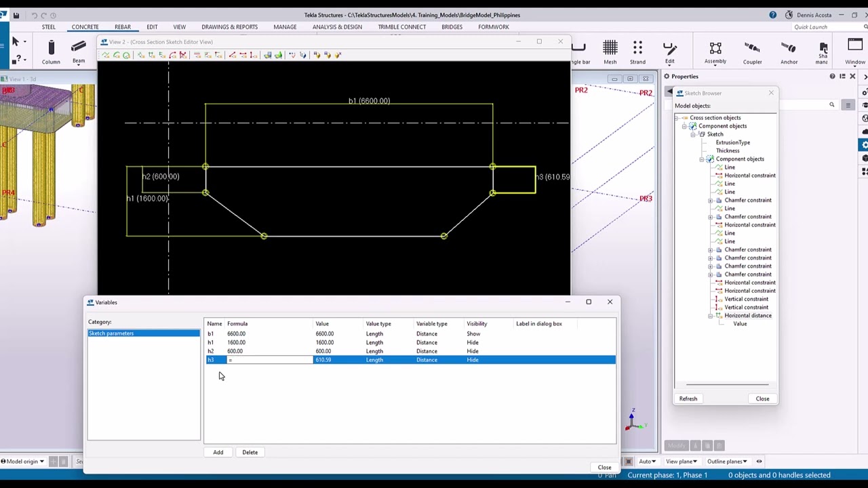Select the b1 variable row name
This screenshot has height=488, width=868.
point(211,333)
